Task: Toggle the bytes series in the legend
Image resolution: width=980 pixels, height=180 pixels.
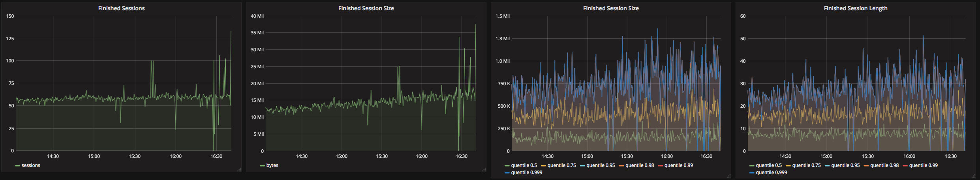Action: pyautogui.click(x=272, y=165)
